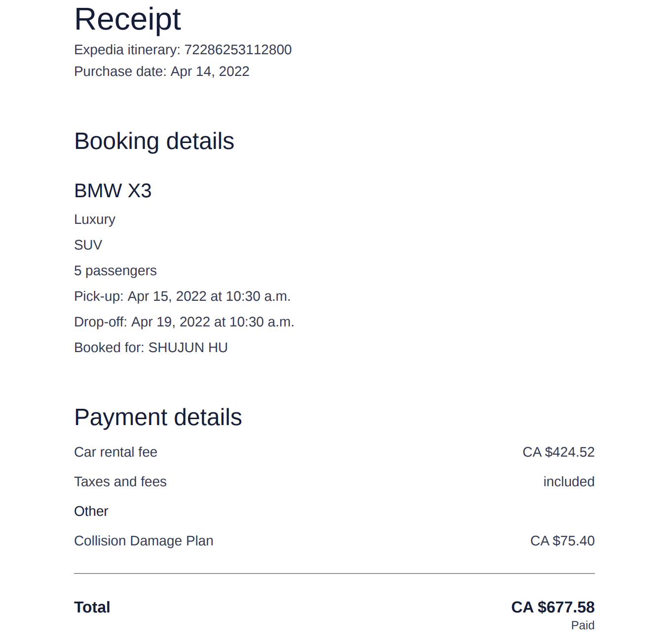Click the Booked for SHUJUN HU line

pos(150,348)
